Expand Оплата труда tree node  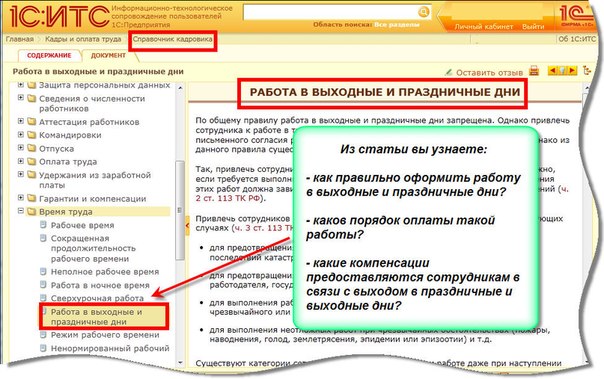[21, 161]
